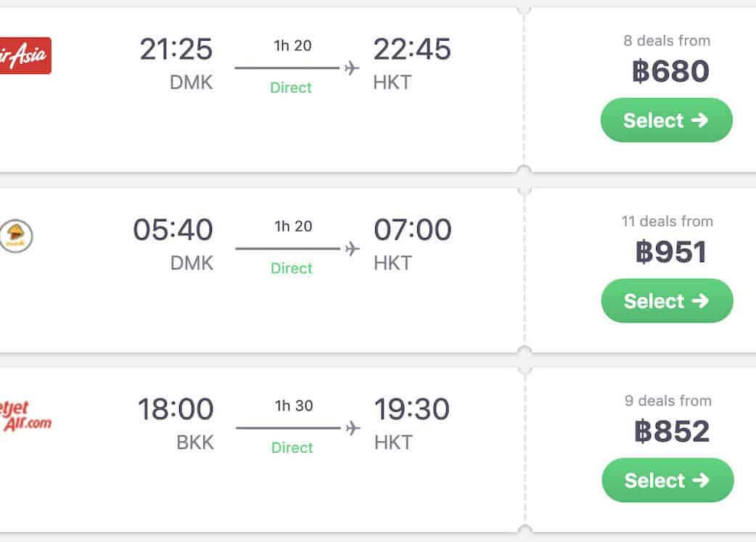Click the plane icon on the 18:00 flight
The image size is (756, 542).
pyautogui.click(x=353, y=428)
